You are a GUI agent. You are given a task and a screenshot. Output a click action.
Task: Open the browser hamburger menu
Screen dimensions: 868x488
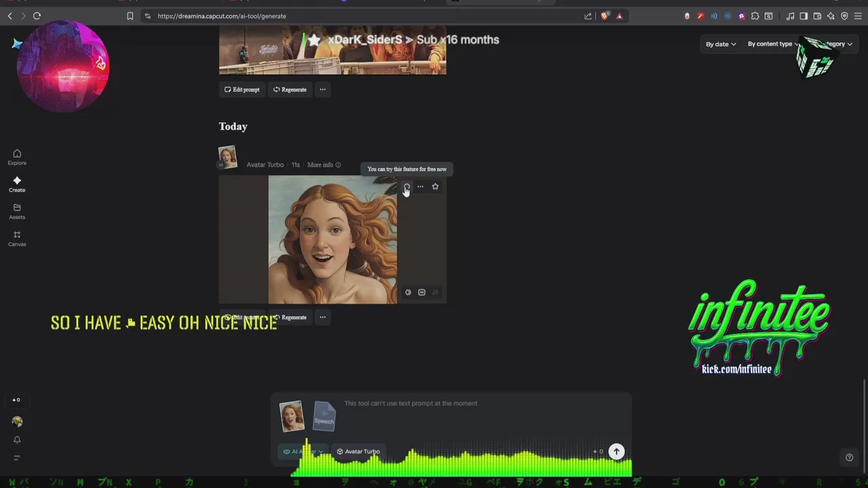(x=858, y=16)
